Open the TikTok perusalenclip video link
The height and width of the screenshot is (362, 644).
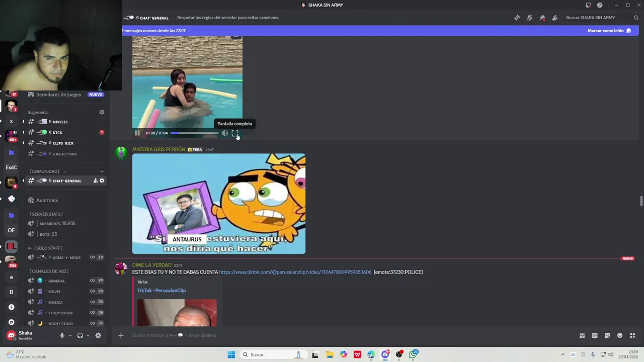pyautogui.click(x=295, y=272)
